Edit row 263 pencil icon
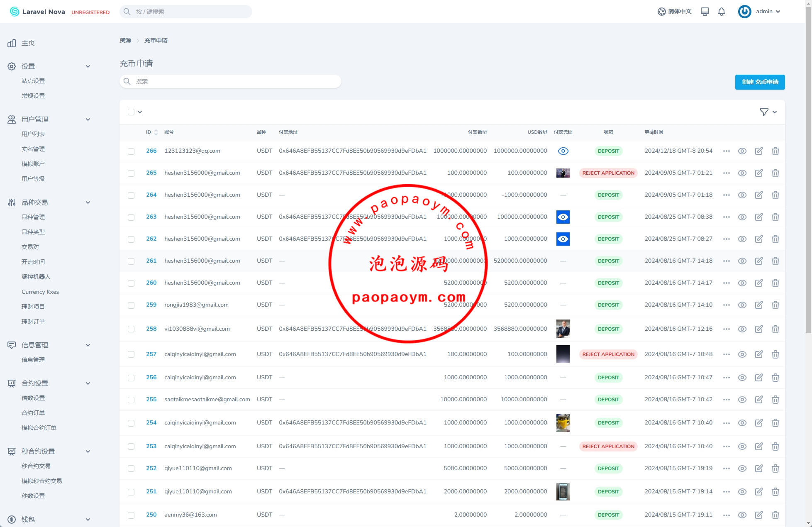The width and height of the screenshot is (812, 527). [759, 217]
